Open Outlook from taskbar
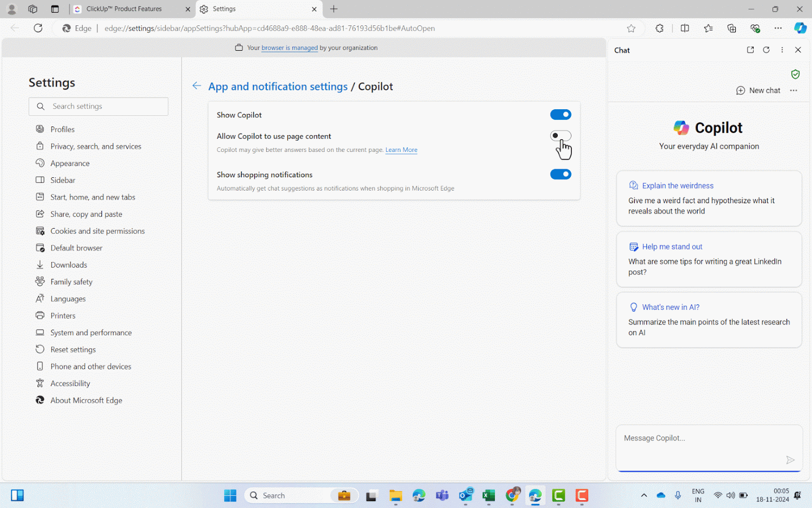Screen dimensions: 812x508 [x=465, y=495]
